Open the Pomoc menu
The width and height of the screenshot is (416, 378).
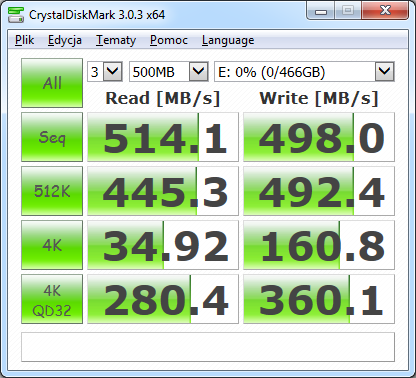(169, 40)
